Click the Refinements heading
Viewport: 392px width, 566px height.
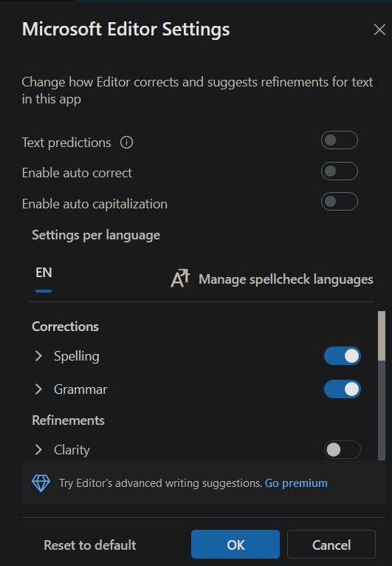68,420
